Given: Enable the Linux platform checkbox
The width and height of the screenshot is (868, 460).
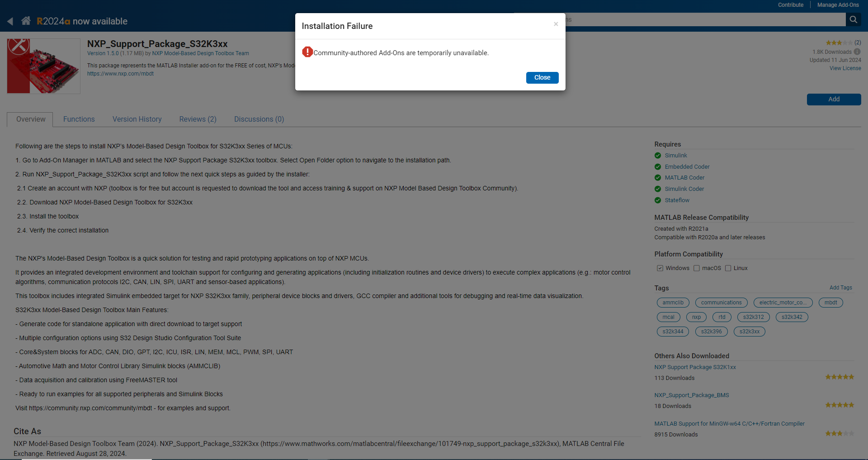Looking at the screenshot, I should tap(728, 268).
